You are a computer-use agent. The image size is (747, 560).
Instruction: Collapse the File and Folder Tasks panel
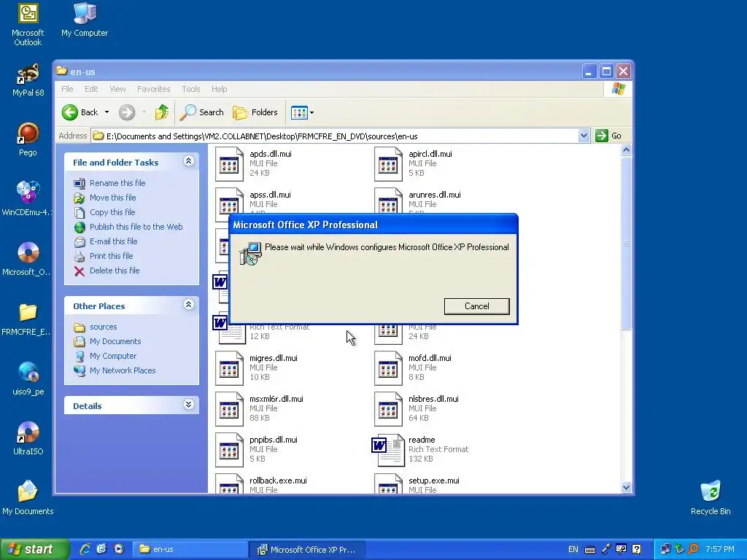[189, 161]
